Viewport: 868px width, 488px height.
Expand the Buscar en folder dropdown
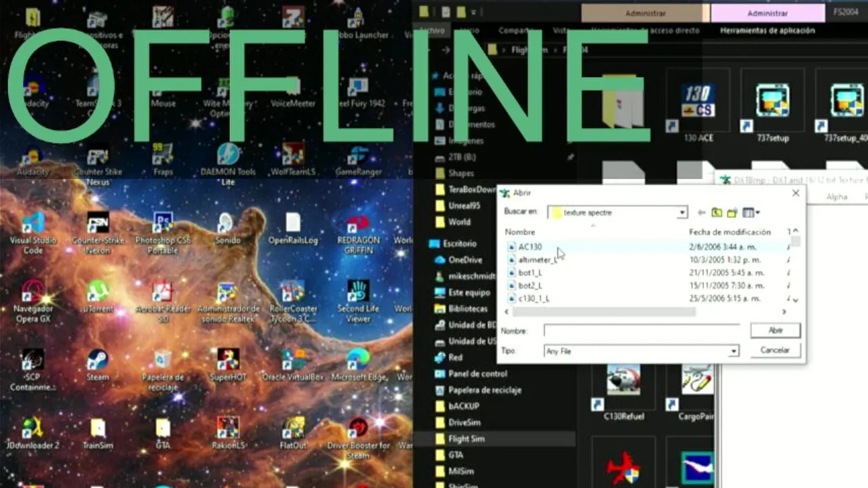(682, 213)
